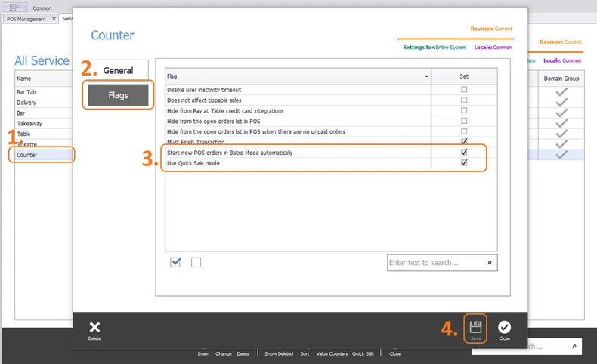The image size is (597, 364).
Task: Click Change in the bottom toolbar
Action: [x=223, y=353]
